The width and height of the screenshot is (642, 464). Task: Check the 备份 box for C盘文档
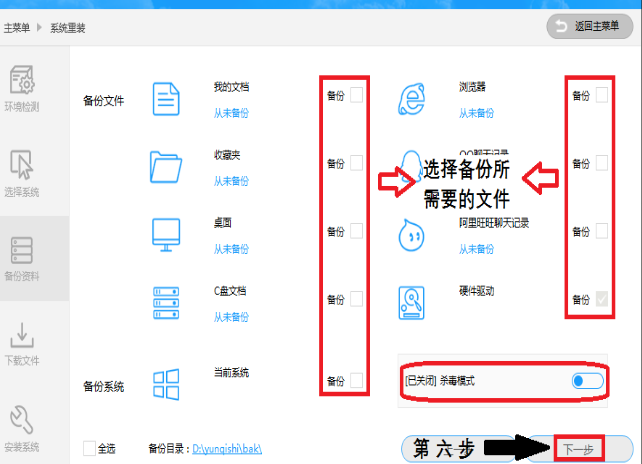click(356, 299)
